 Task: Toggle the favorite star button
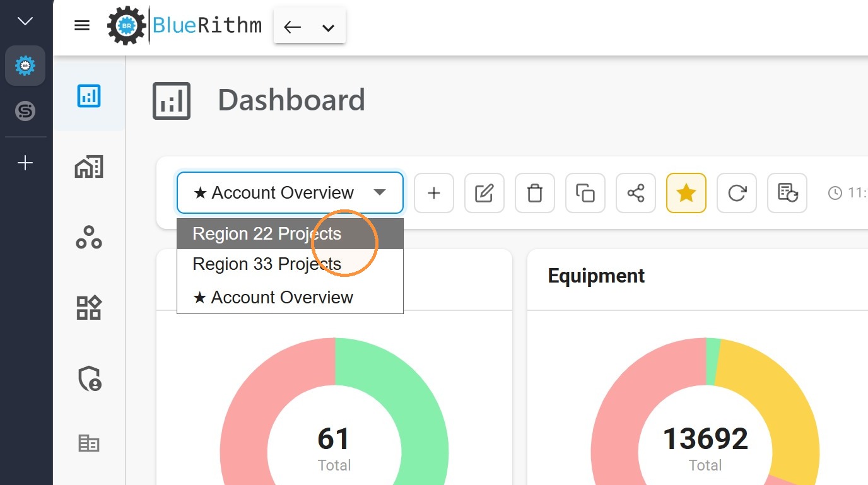tap(686, 193)
